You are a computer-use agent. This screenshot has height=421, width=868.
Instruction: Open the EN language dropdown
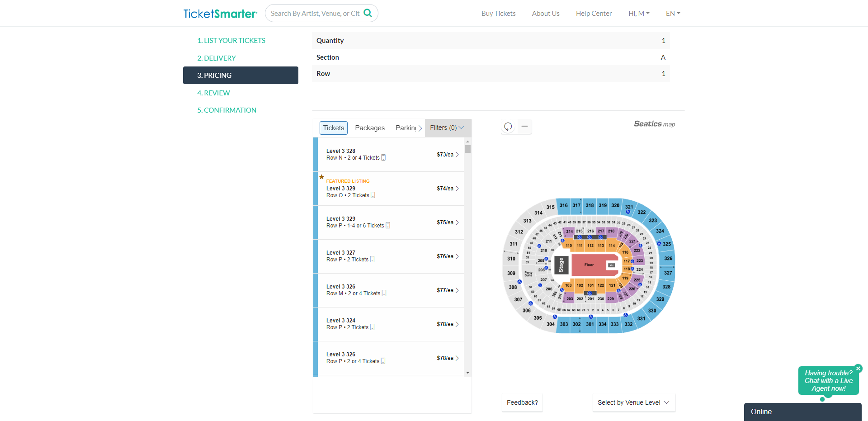coord(672,13)
